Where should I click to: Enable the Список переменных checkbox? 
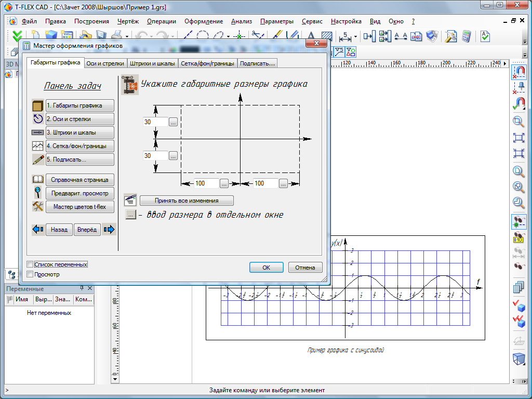[x=30, y=264]
